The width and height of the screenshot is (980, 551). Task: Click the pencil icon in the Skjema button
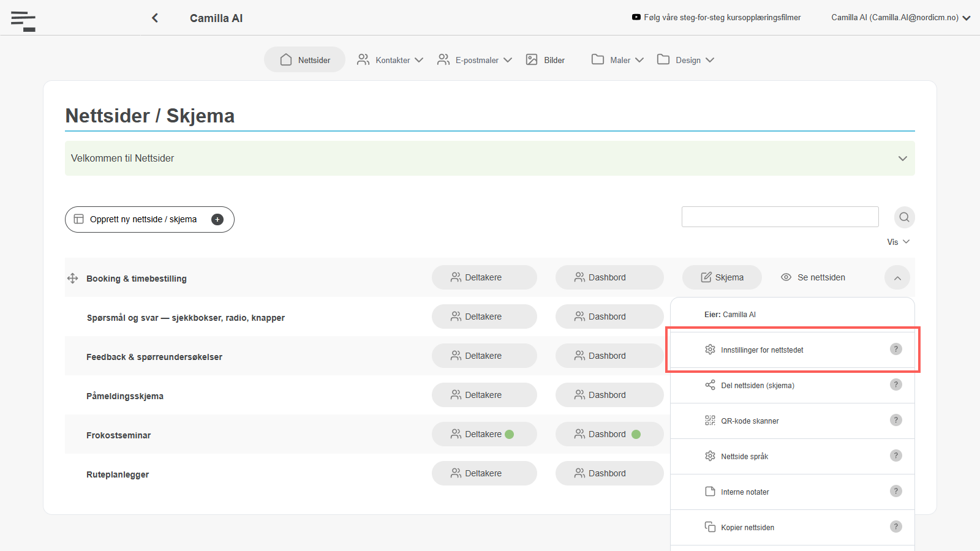[x=706, y=277]
